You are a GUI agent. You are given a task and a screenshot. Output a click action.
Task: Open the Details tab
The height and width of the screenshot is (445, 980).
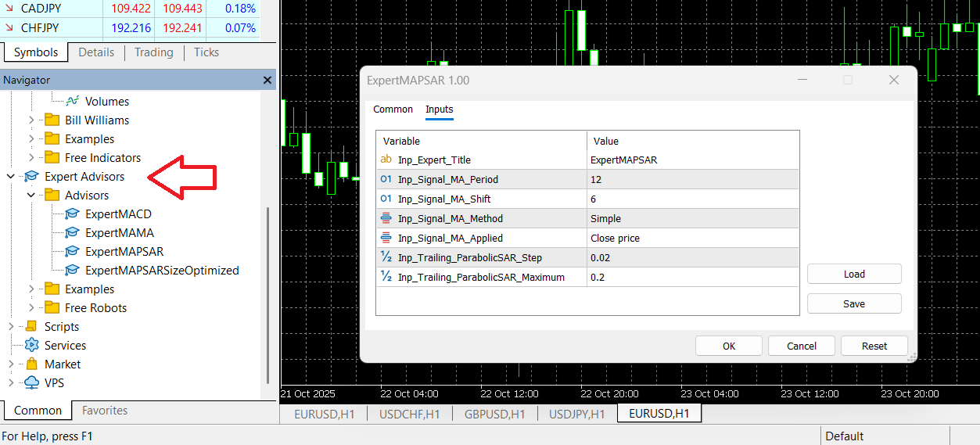(96, 52)
